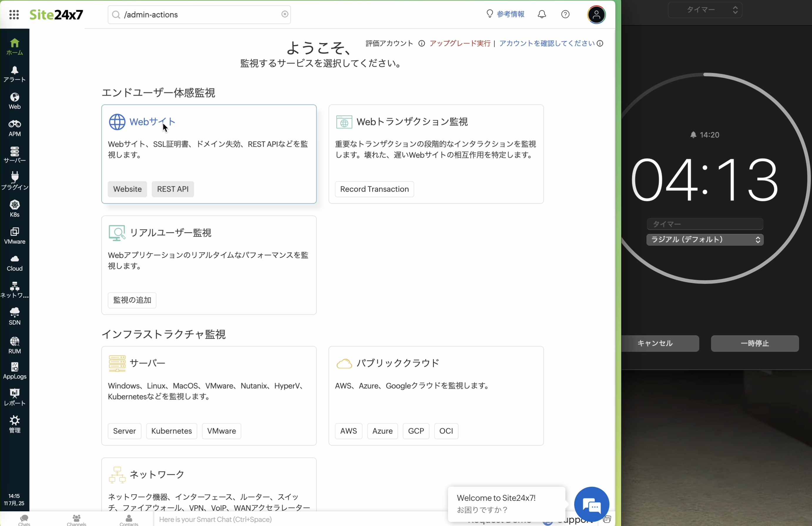Open the chat support bubble icon
This screenshot has width=812, height=526.
[x=592, y=505]
